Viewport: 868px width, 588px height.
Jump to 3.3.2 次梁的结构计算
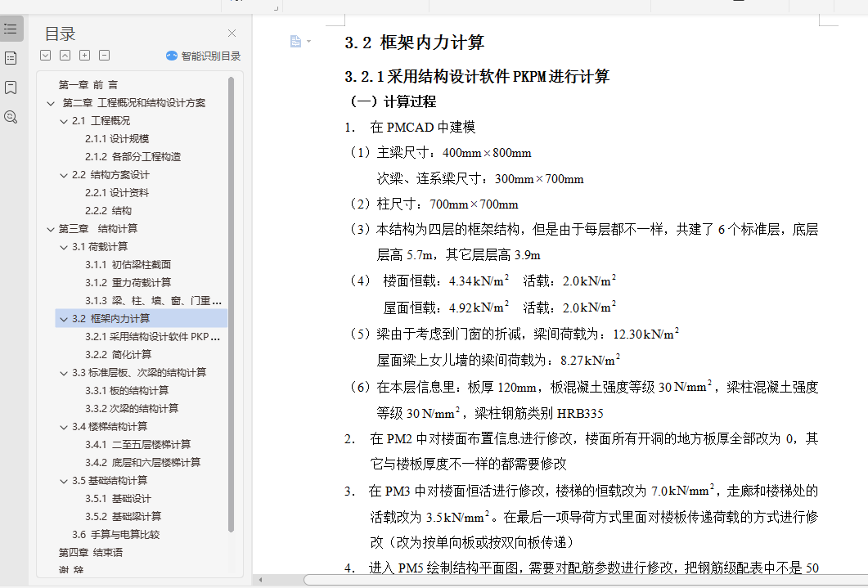132,408
